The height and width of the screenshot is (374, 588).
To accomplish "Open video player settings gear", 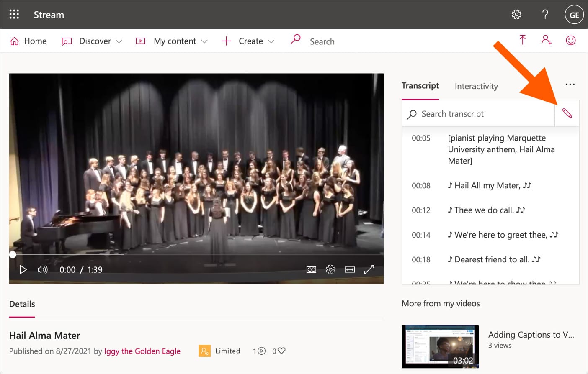I will [x=330, y=270].
